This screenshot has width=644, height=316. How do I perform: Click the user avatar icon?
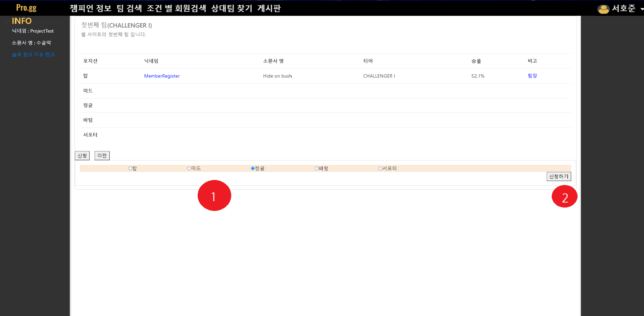(x=603, y=9)
